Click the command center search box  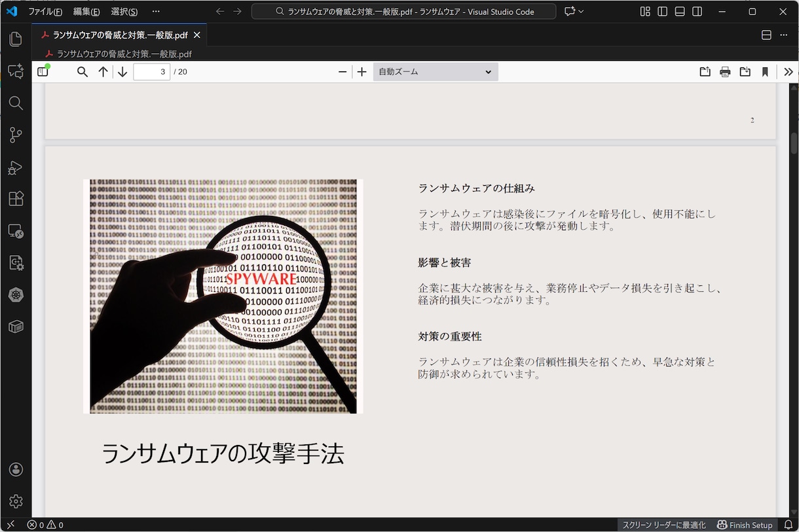404,12
